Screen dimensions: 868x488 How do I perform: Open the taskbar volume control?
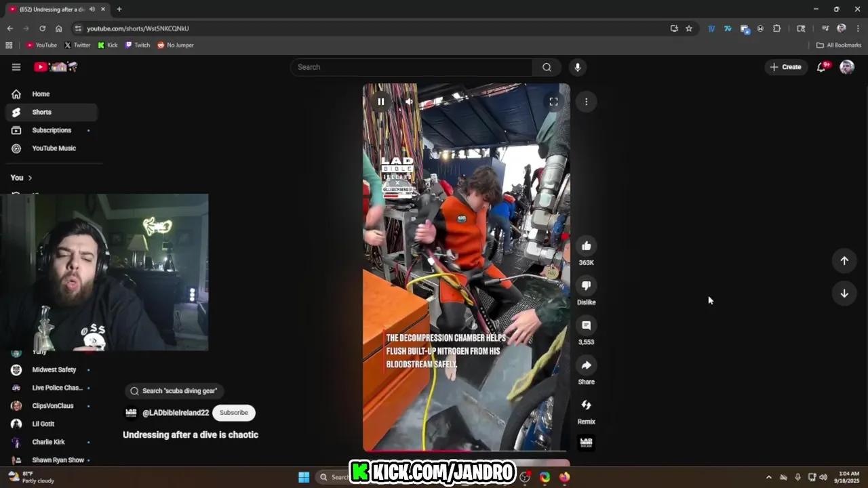point(823,477)
